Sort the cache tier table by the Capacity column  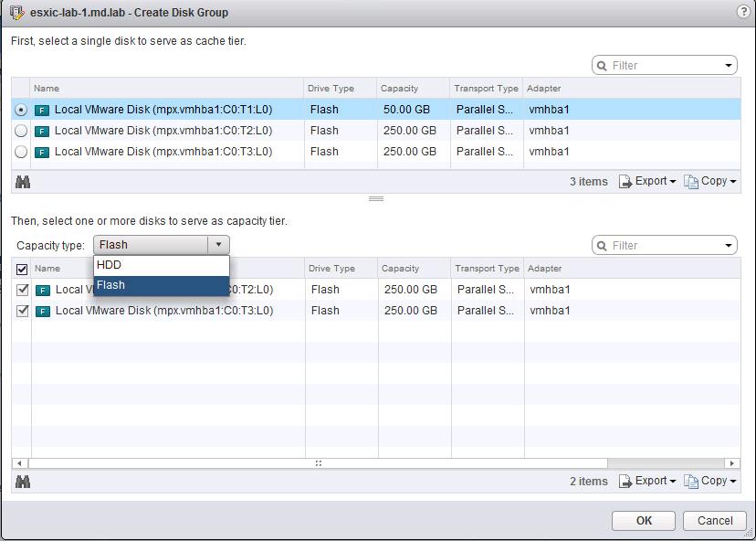point(414,89)
